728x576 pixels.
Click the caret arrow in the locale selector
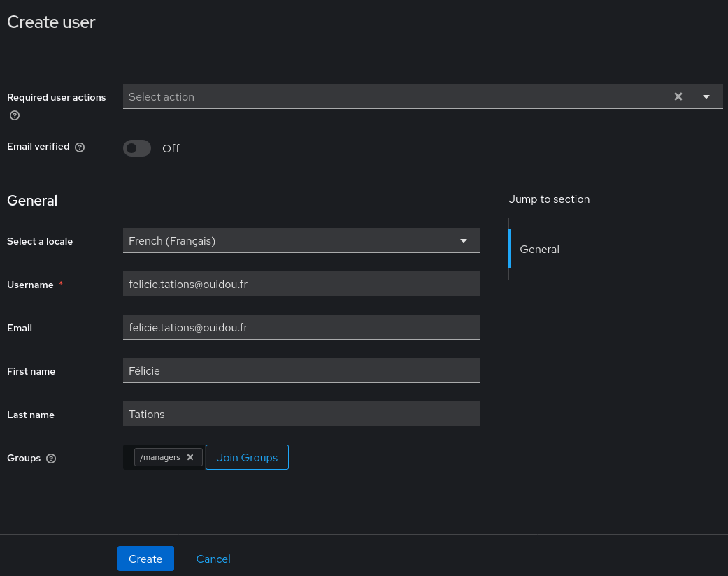pos(463,240)
